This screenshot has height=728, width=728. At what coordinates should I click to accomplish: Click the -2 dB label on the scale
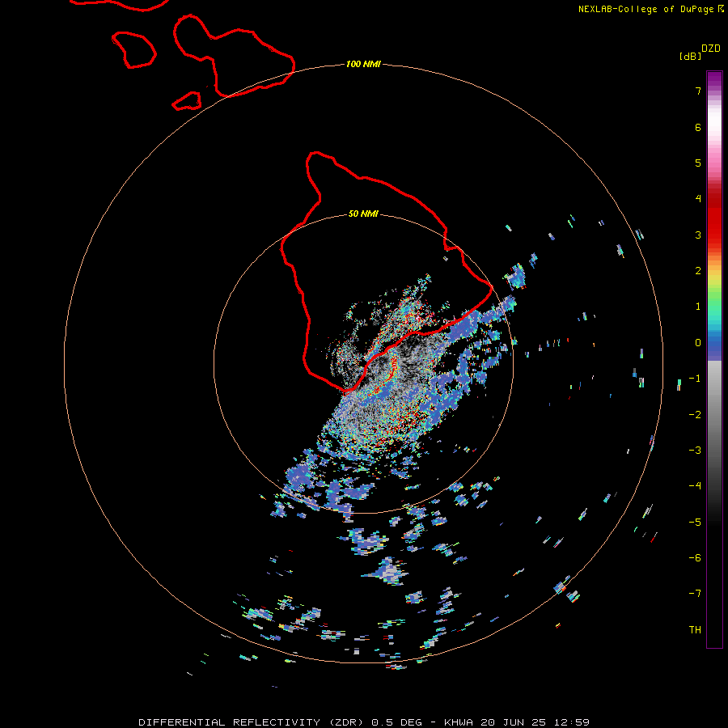[695, 415]
